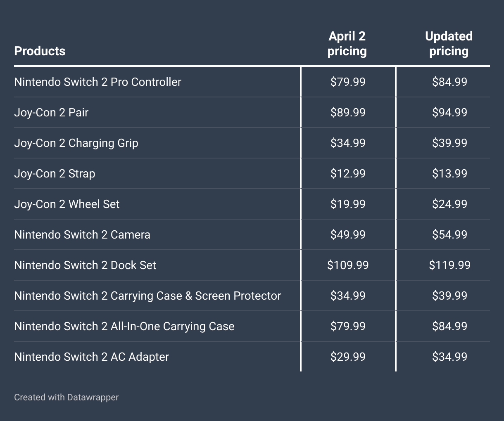This screenshot has width=504, height=421.
Task: Click the $29.99 AC Adapter price
Action: tap(348, 357)
